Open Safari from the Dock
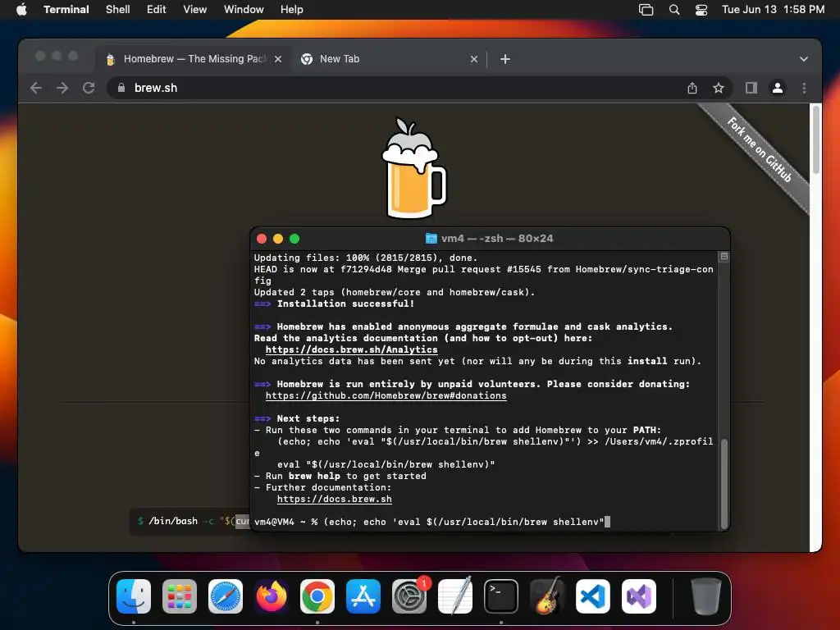The height and width of the screenshot is (630, 840). click(226, 596)
